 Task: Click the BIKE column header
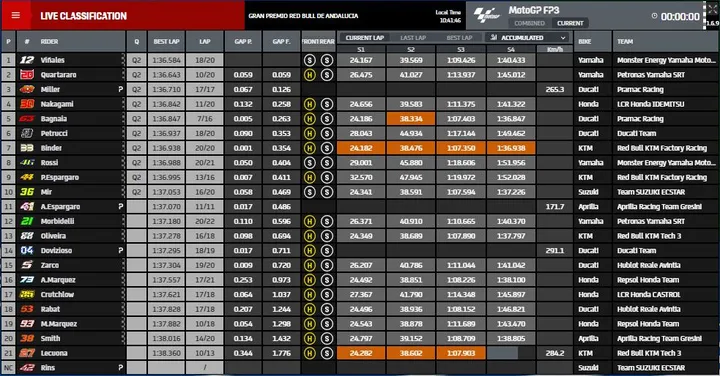[592, 41]
